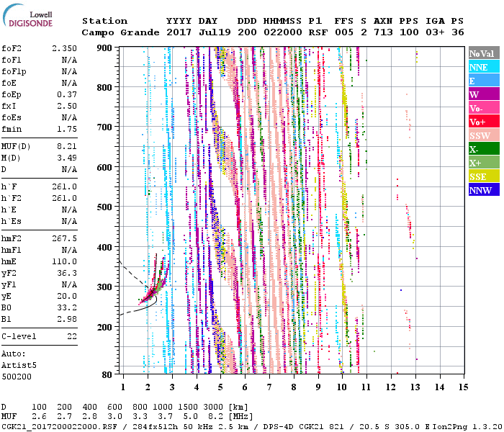The height and width of the screenshot is (432, 504).
Task: Select the MUF(D) value 8.21
Action: pos(66,146)
